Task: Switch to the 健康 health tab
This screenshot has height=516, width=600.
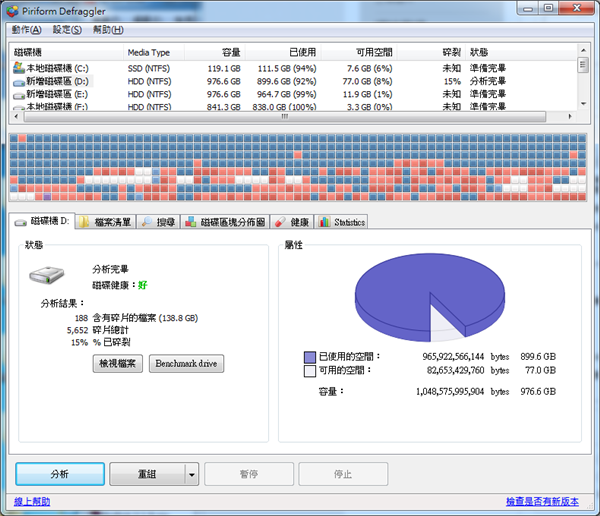Action: tap(293, 222)
